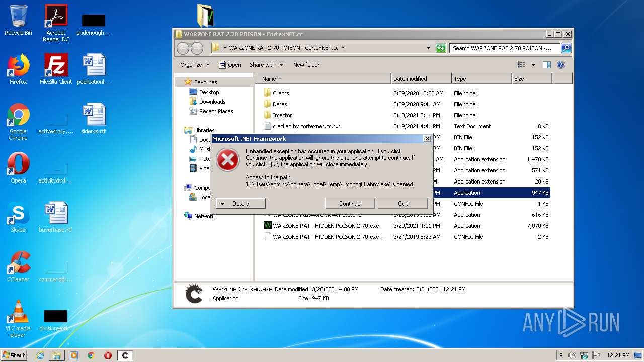Screen dimensions: 644x362
Task: Sort by the Name column header
Action: (x=323, y=79)
